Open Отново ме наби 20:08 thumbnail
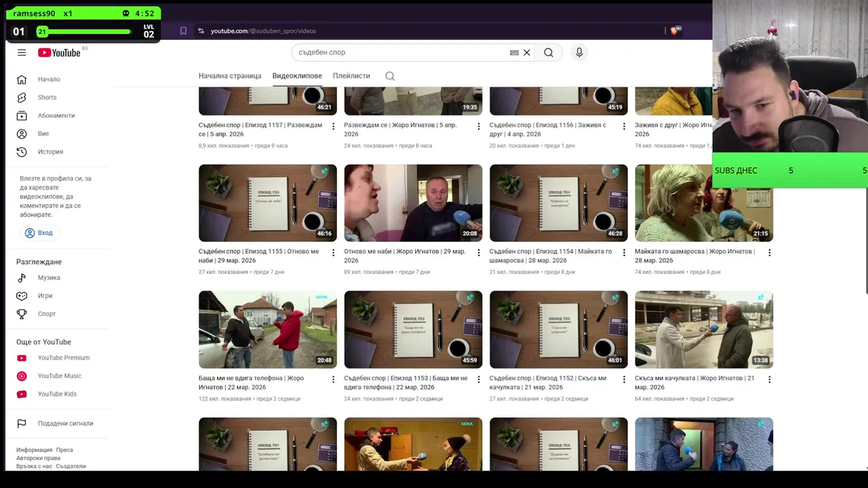Screen dimensions: 868x488 coord(413,203)
